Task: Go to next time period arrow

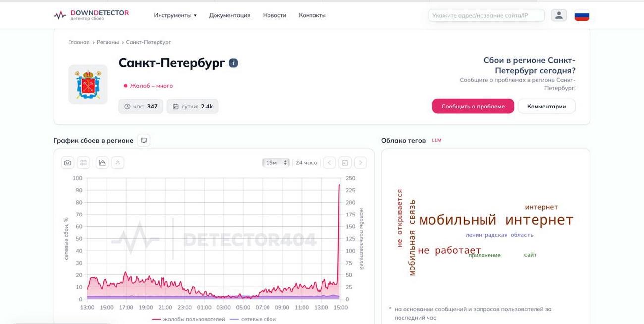Action: [360, 162]
